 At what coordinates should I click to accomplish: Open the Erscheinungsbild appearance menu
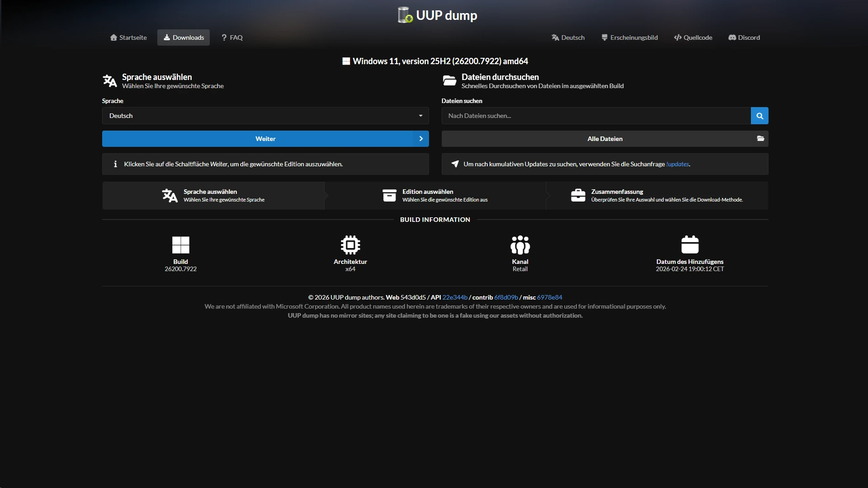coord(629,38)
